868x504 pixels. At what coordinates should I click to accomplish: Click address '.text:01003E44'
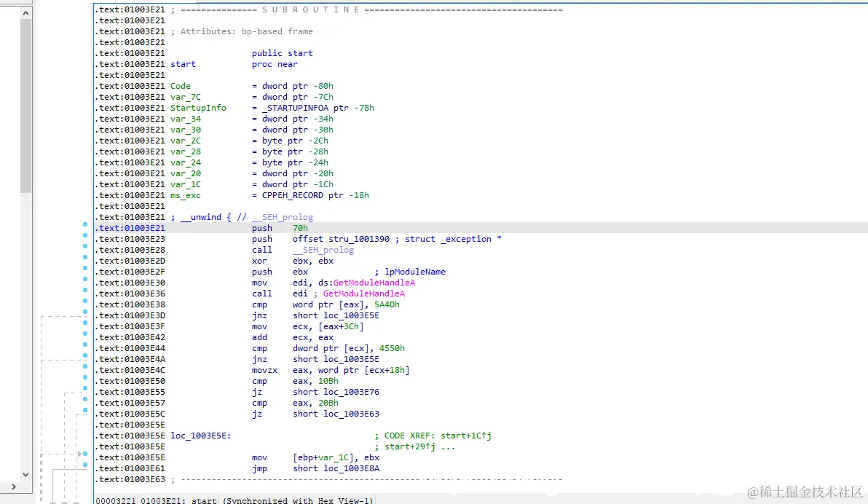[x=130, y=348]
